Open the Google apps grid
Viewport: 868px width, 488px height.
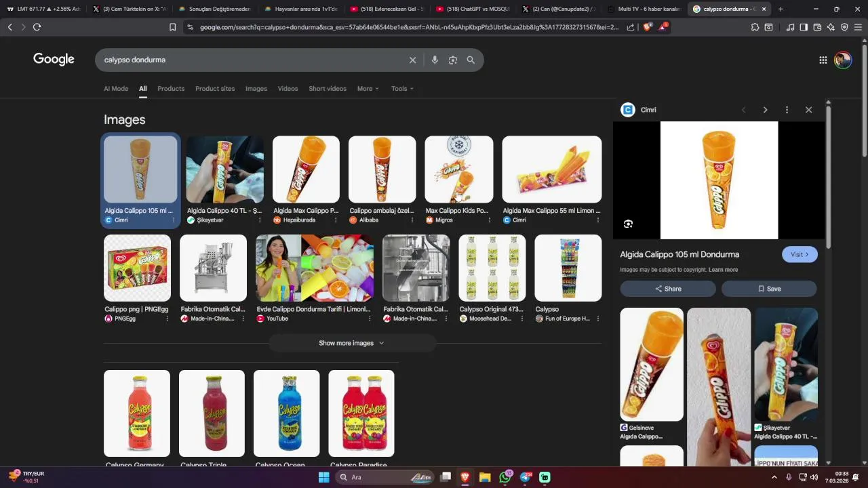(x=823, y=60)
